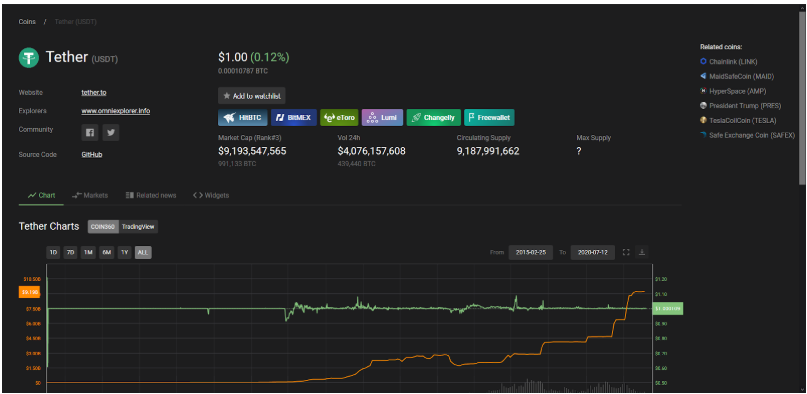Select the 1Y time range

[124, 253]
